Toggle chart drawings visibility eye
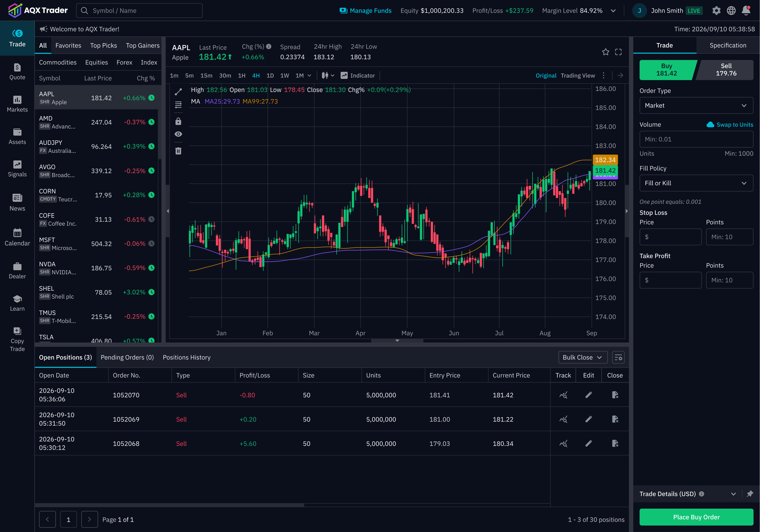Image resolution: width=760 pixels, height=532 pixels. 178,134
